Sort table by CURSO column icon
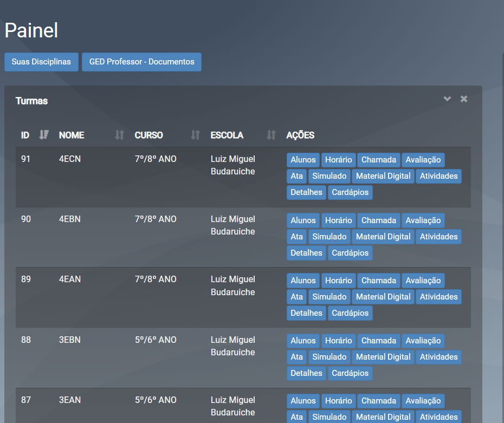Viewport: 504px width, 423px height. tap(196, 135)
